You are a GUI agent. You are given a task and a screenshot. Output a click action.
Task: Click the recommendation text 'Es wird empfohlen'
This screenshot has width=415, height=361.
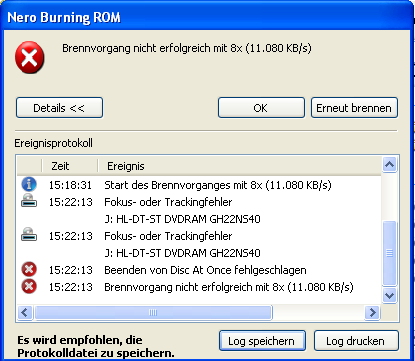[96, 346]
